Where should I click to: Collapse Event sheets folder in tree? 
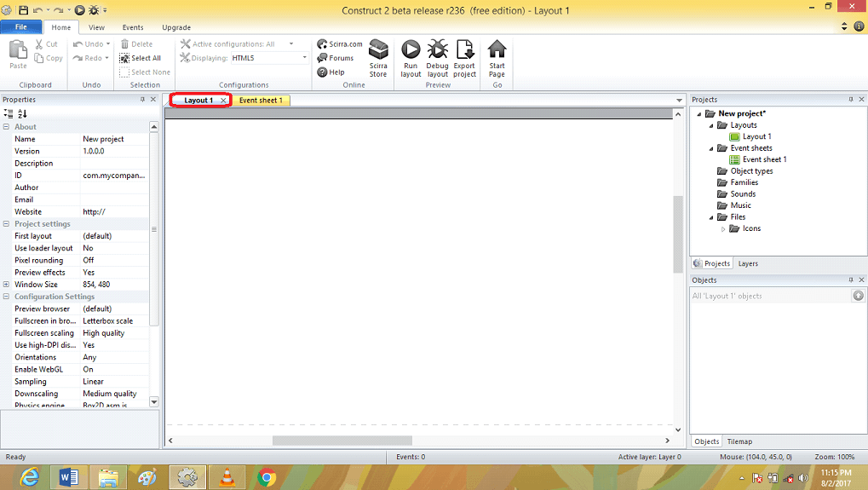coord(711,148)
